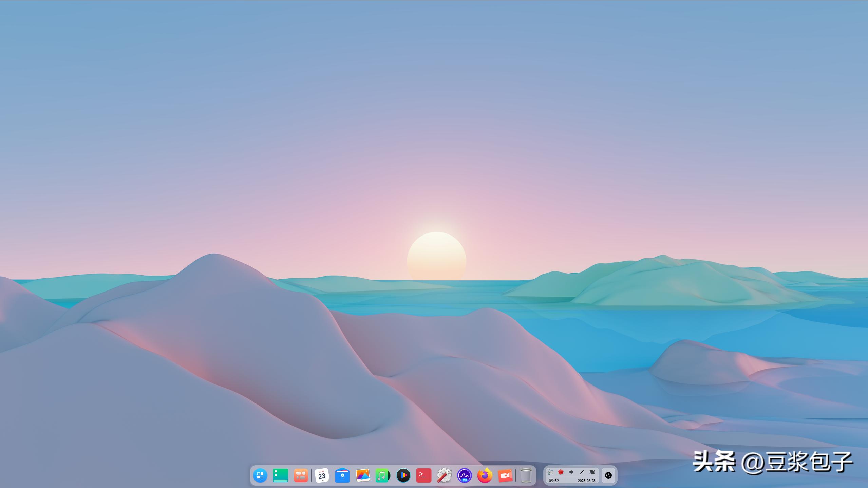Open the screenshot tool in the tray
Screen dimensions: 868x488
(x=582, y=472)
